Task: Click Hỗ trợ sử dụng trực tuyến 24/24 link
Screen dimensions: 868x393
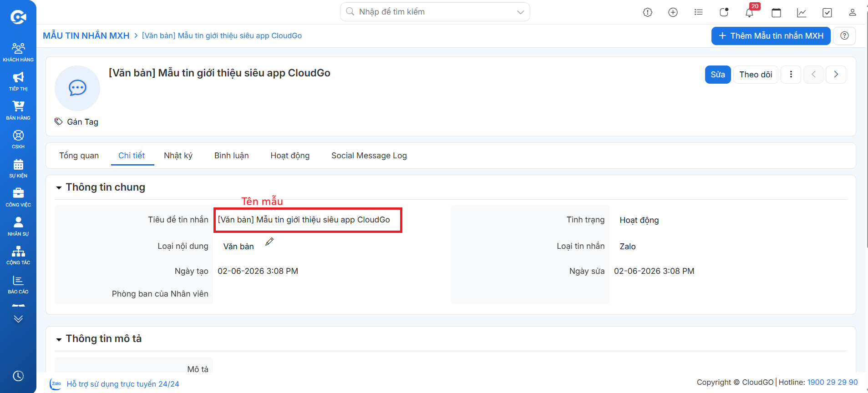Action: [x=123, y=384]
